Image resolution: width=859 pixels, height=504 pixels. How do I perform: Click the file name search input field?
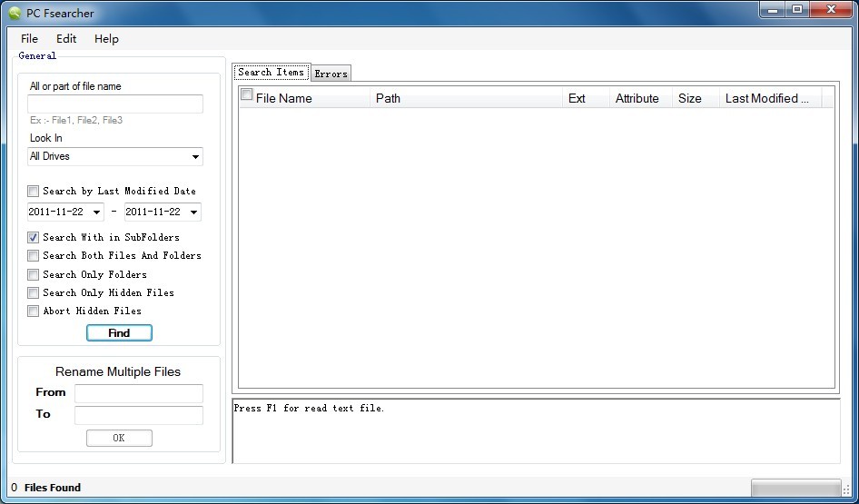coord(115,104)
